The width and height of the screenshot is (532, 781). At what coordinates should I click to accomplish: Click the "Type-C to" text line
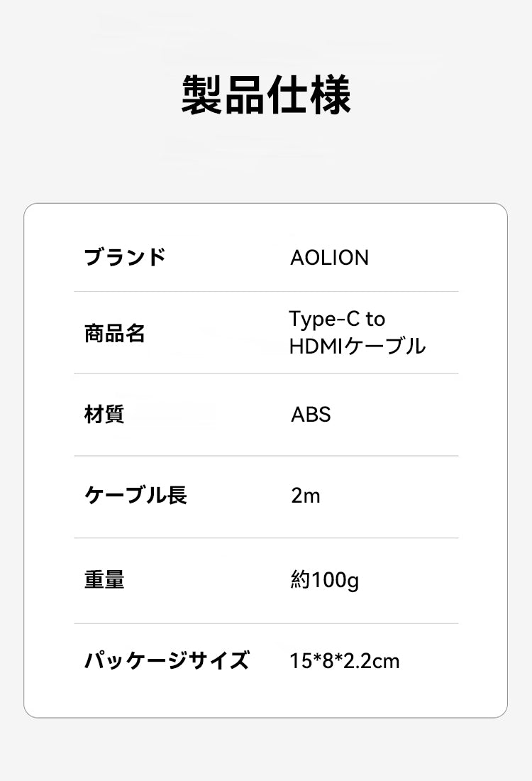[x=337, y=319]
